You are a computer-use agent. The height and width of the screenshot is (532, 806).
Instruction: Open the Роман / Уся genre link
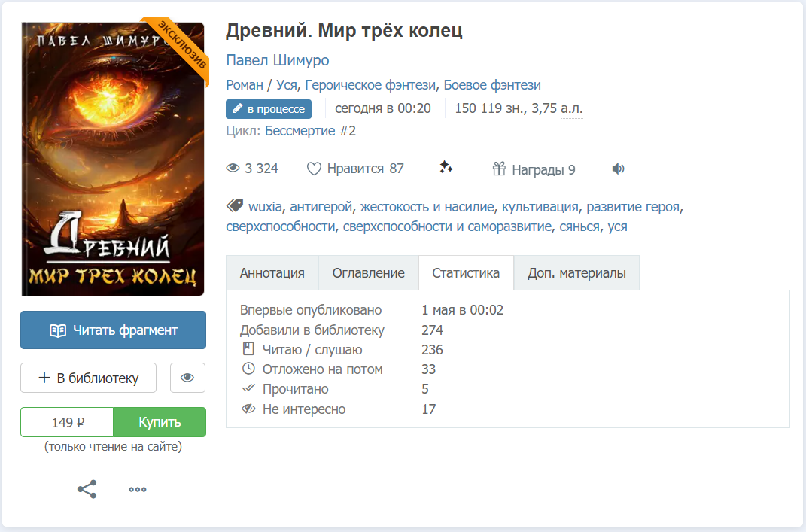[262, 85]
